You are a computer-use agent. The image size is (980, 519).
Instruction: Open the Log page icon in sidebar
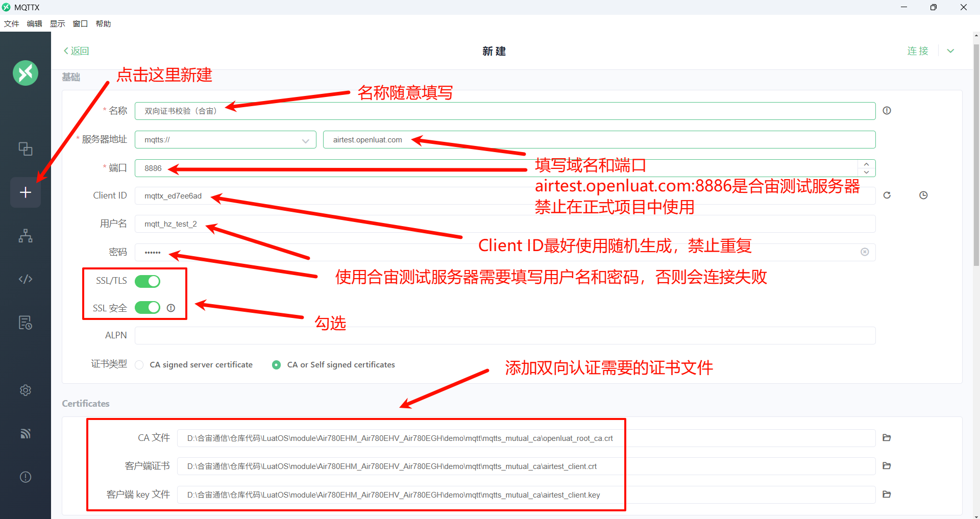pyautogui.click(x=26, y=323)
